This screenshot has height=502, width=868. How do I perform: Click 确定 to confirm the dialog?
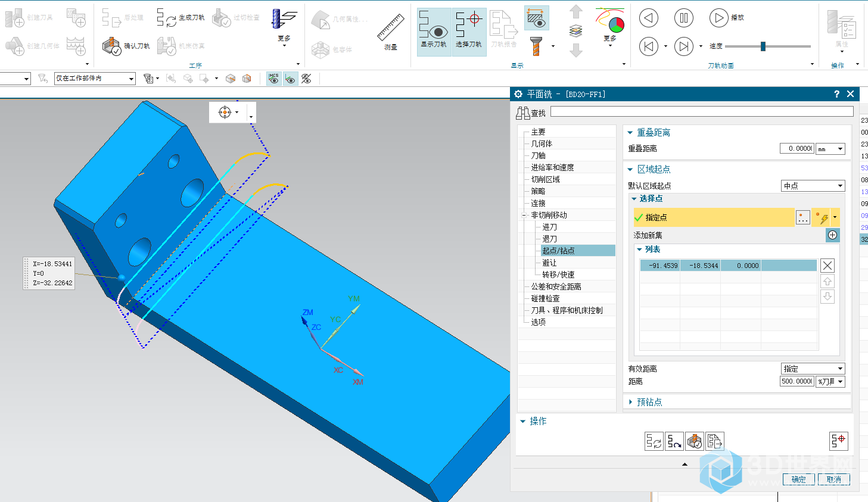coord(798,479)
